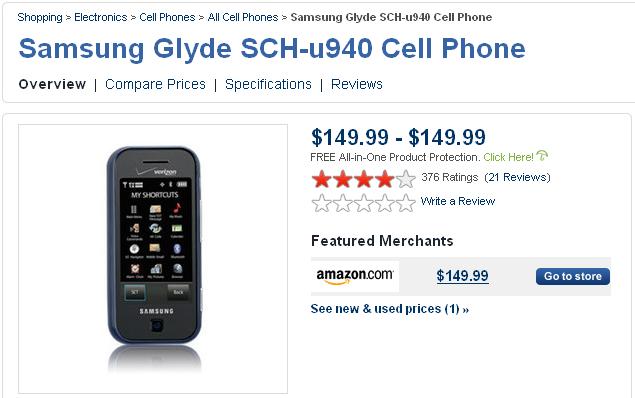
Task: Expand See new & used prices link
Action: click(390, 309)
